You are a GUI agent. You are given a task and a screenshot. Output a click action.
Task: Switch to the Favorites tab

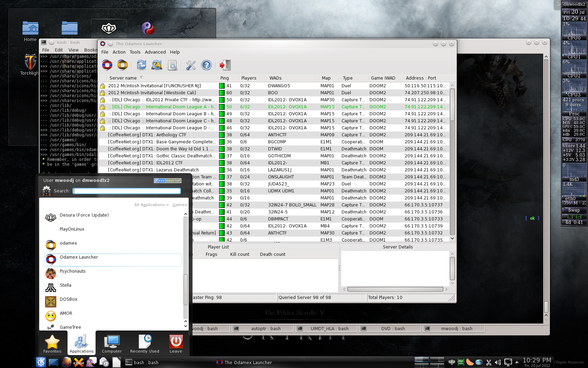52,344
